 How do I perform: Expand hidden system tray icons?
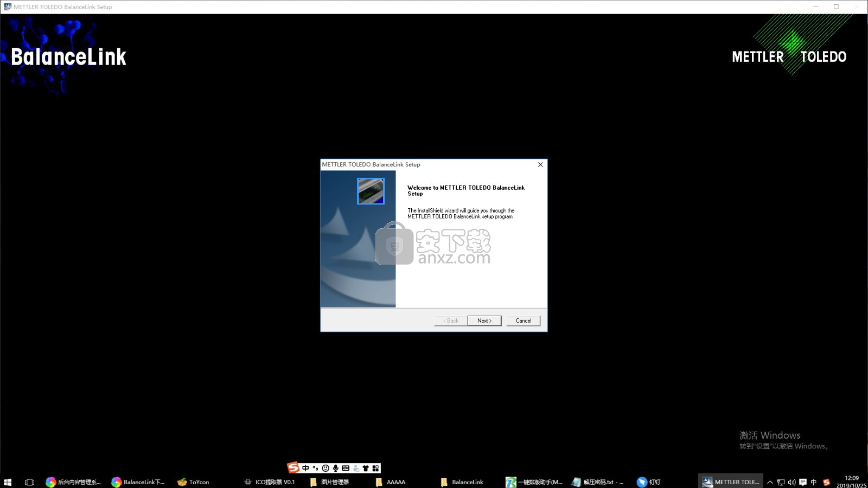pyautogui.click(x=770, y=482)
